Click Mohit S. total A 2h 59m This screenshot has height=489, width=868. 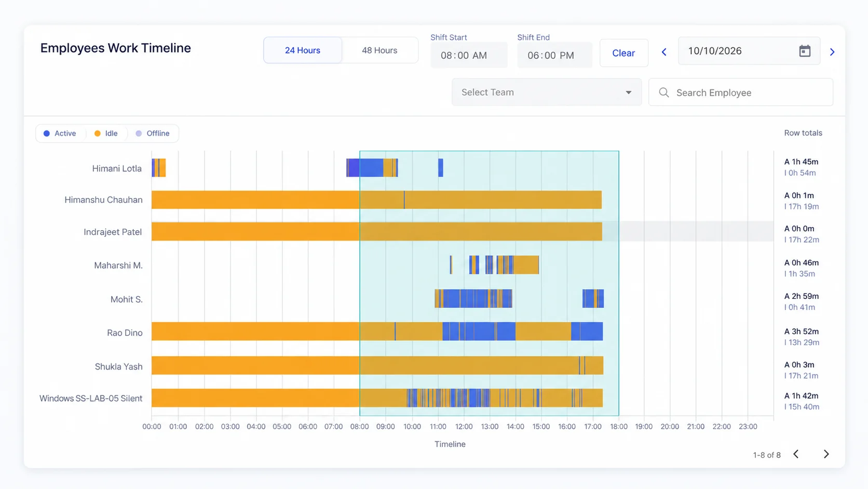802,296
